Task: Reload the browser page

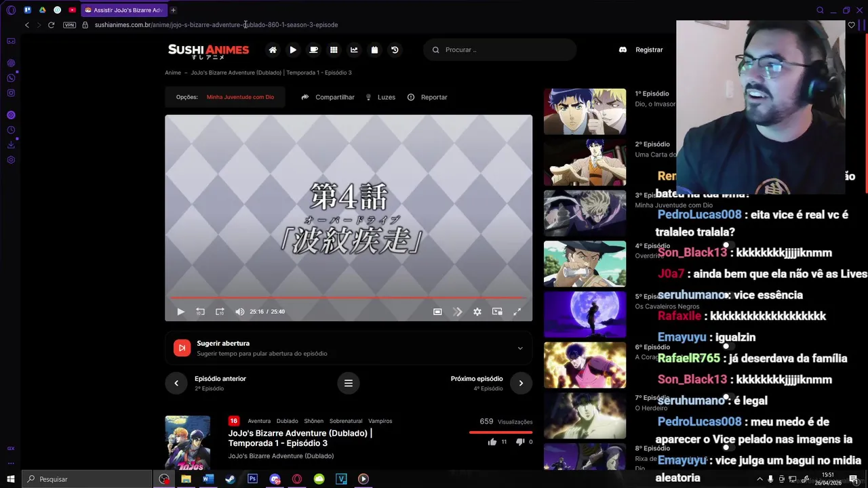Action: pyautogui.click(x=51, y=25)
